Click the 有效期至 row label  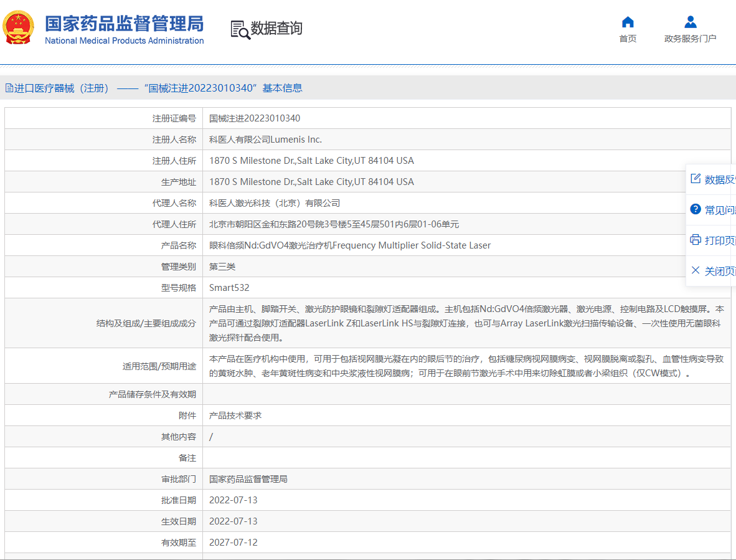[178, 542]
